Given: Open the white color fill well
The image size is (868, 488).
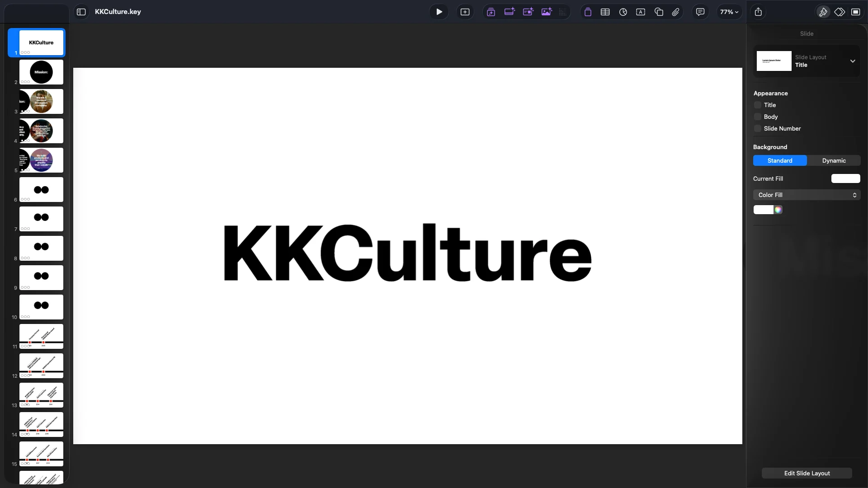Looking at the screenshot, I should (x=764, y=210).
